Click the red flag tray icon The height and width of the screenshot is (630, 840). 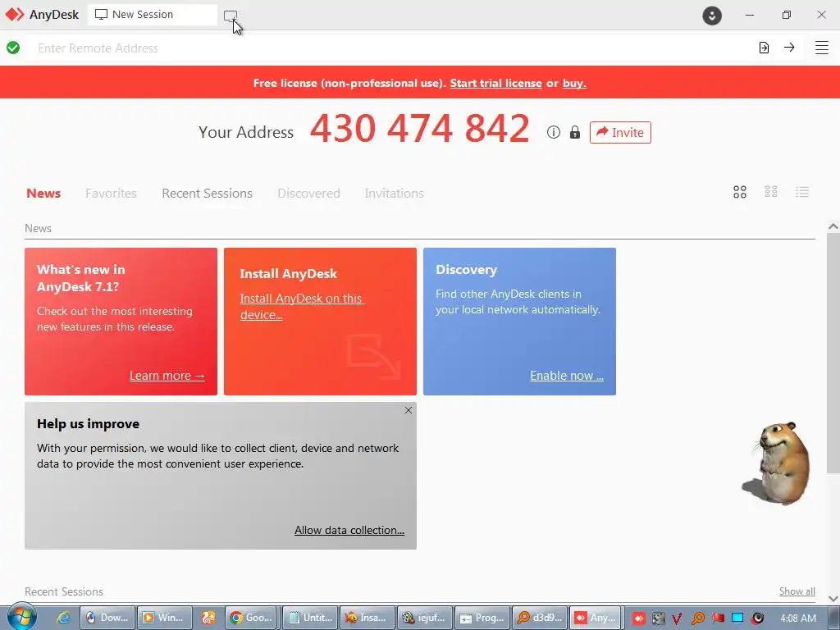pos(719,618)
